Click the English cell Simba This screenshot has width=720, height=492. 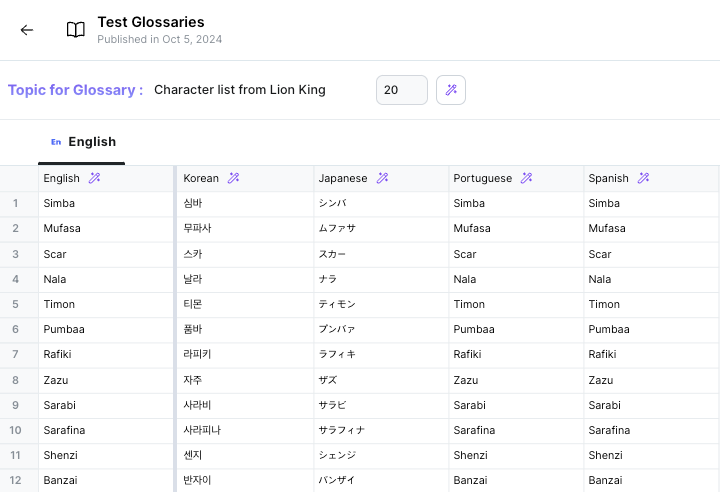[106, 203]
